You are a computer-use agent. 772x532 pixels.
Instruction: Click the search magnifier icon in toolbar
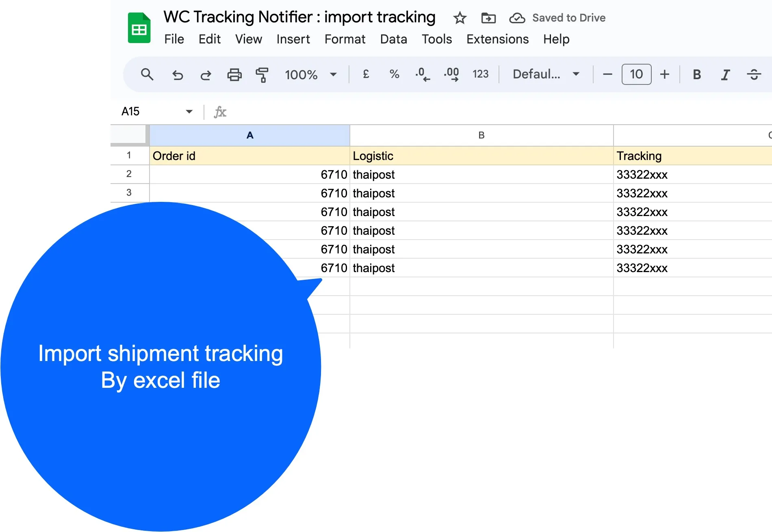point(147,75)
